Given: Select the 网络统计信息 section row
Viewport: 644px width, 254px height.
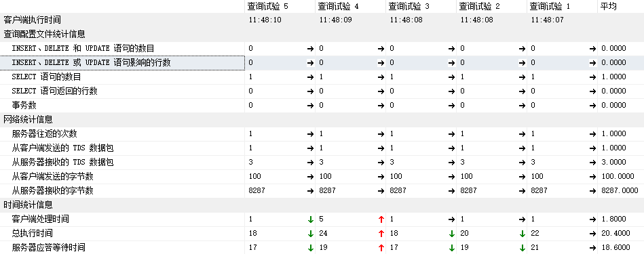Looking at the screenshot, I should click(x=322, y=120).
